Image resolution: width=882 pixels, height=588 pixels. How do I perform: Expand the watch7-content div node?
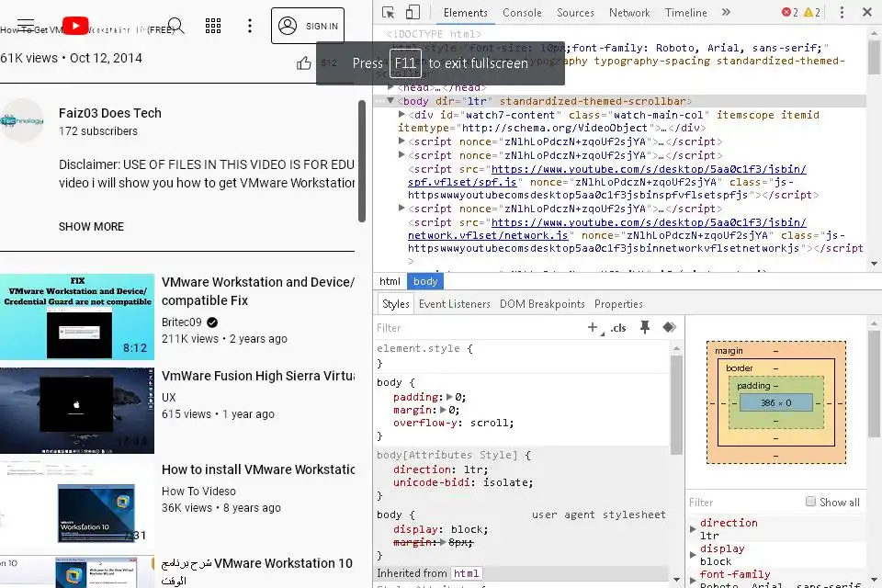point(401,114)
